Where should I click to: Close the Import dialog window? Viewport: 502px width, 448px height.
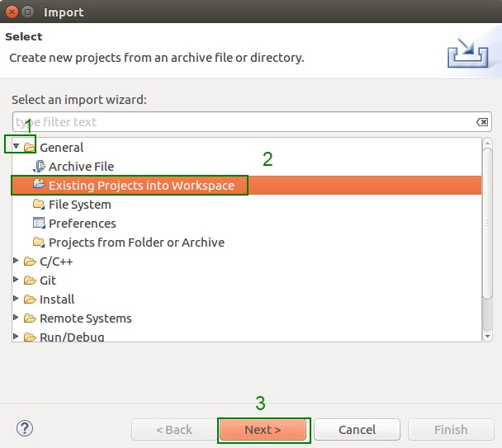coord(12,12)
